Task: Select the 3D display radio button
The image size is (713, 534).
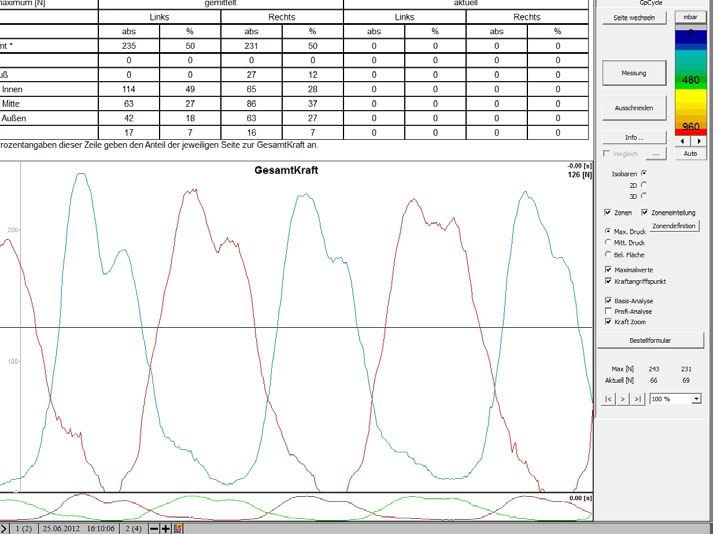Action: pyautogui.click(x=643, y=196)
